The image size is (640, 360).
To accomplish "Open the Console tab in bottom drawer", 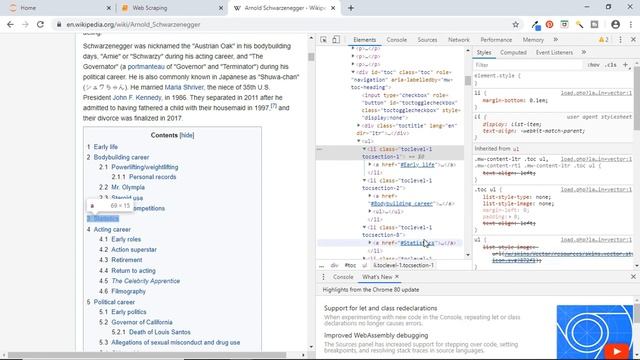I will pyautogui.click(x=343, y=277).
